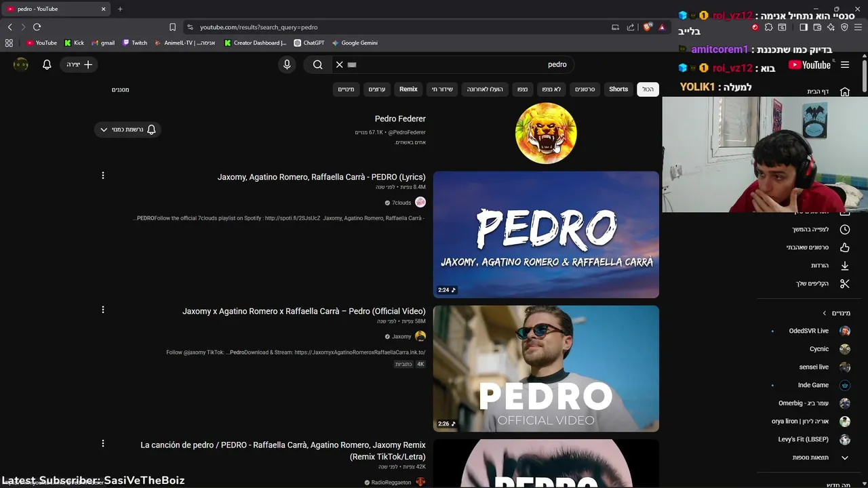This screenshot has width=868, height=488.
Task: Open Your clips scissors icon
Action: click(845, 283)
